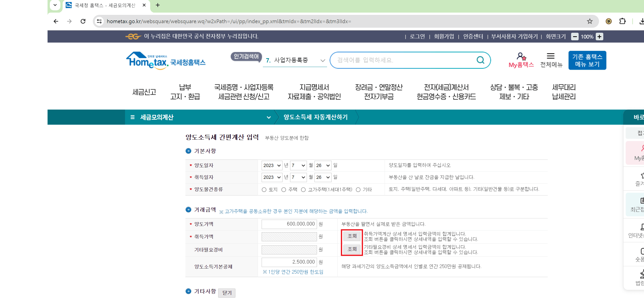
Task: Open browser extensions puzzle icon
Action: 622,21
